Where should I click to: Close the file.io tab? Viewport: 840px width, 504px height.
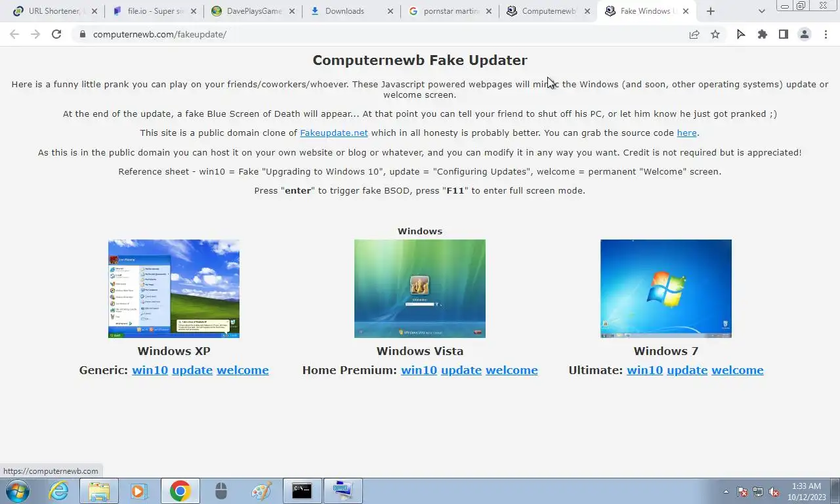[194, 11]
